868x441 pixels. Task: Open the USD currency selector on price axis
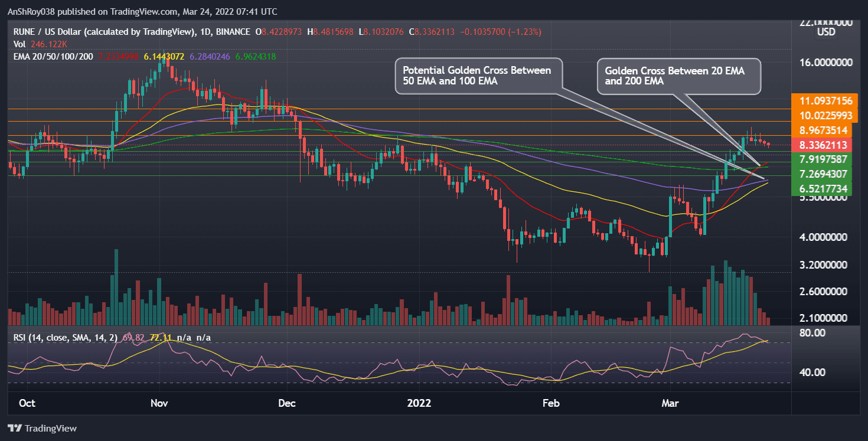825,32
